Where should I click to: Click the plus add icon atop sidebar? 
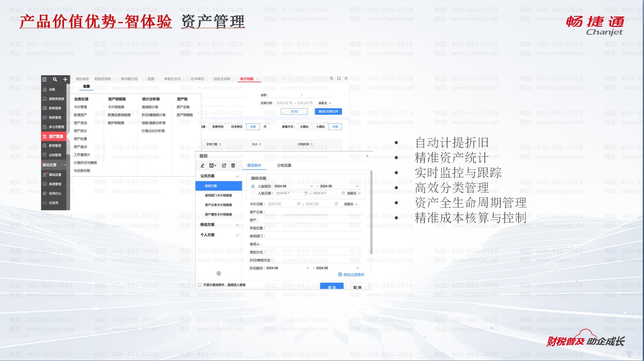65,79
